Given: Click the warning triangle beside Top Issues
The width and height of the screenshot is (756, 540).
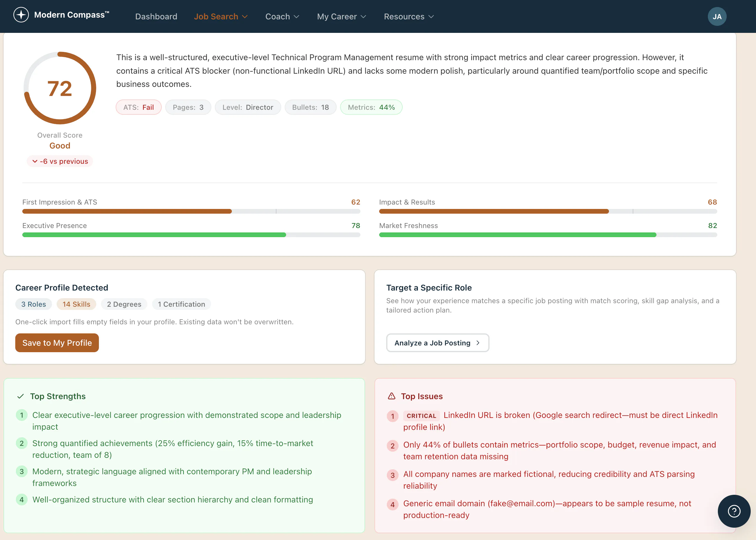Looking at the screenshot, I should click(x=392, y=396).
